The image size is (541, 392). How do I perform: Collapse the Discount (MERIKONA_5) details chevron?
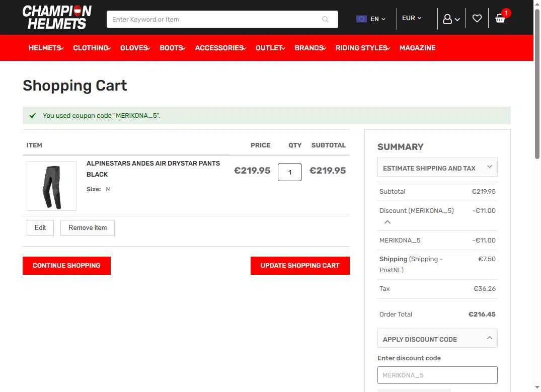(388, 222)
